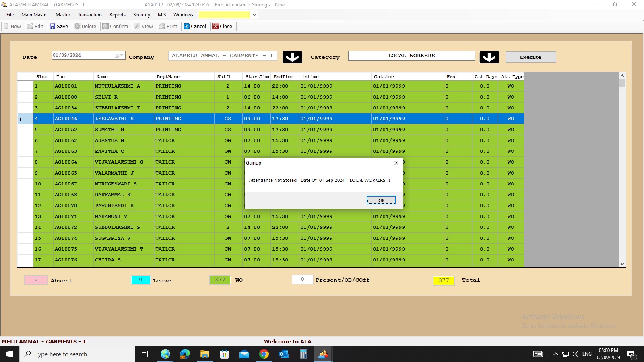
Task: Open the Reports menu
Action: tap(117, 15)
